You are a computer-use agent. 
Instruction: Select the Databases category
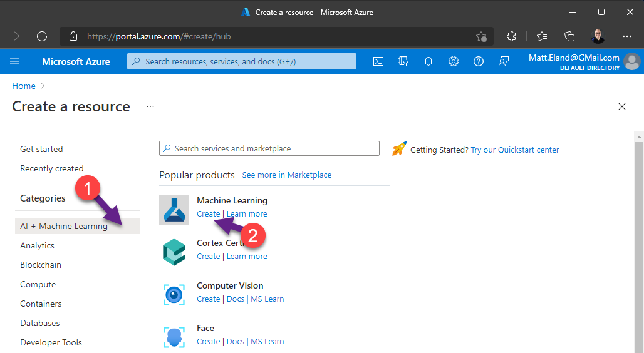click(40, 323)
